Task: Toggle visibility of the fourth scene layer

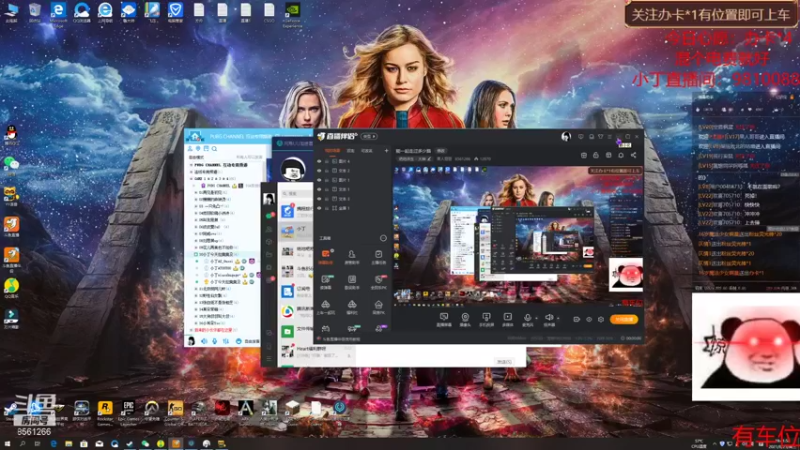Action: (x=319, y=189)
